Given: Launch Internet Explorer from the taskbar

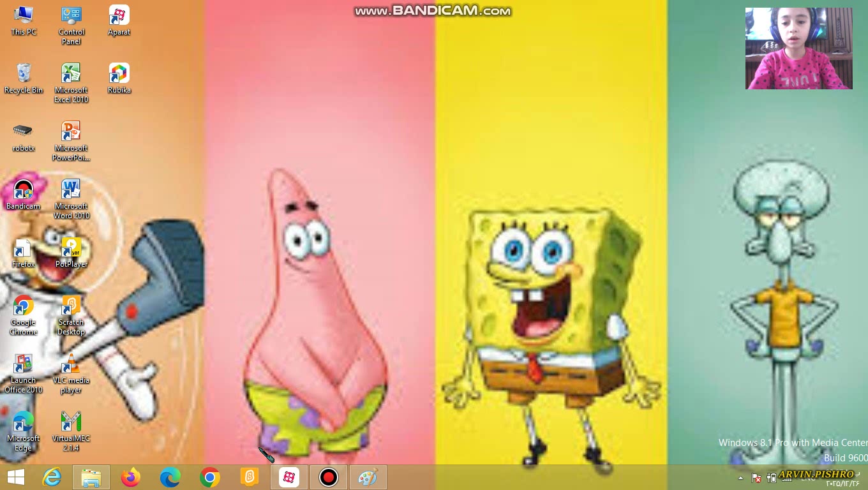Looking at the screenshot, I should click(x=52, y=477).
